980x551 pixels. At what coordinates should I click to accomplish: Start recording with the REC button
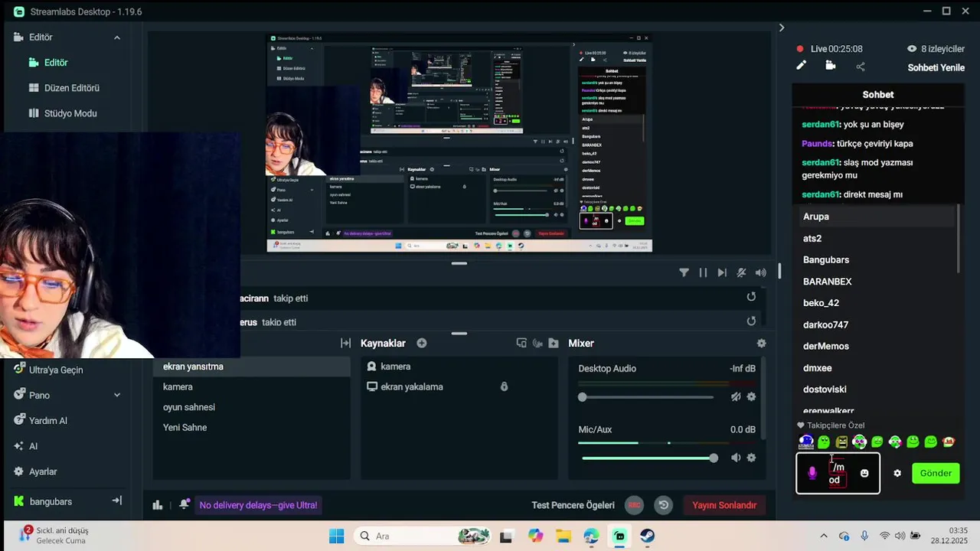coord(634,505)
